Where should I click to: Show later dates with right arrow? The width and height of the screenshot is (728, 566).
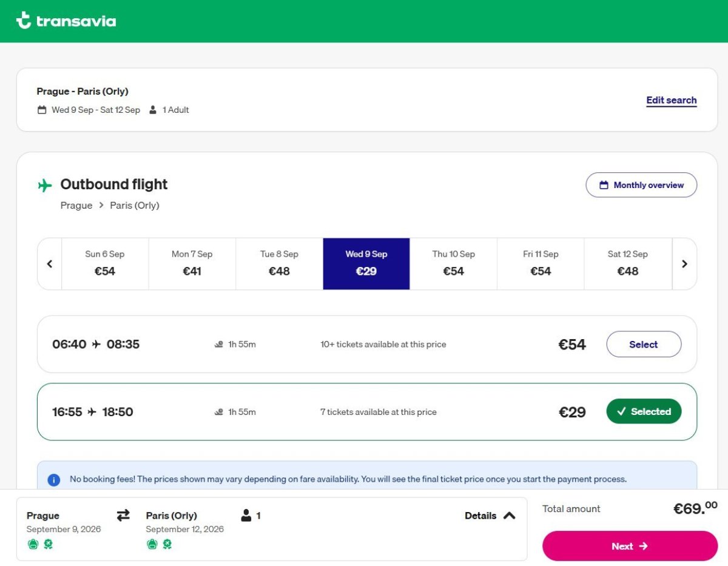pyautogui.click(x=684, y=264)
